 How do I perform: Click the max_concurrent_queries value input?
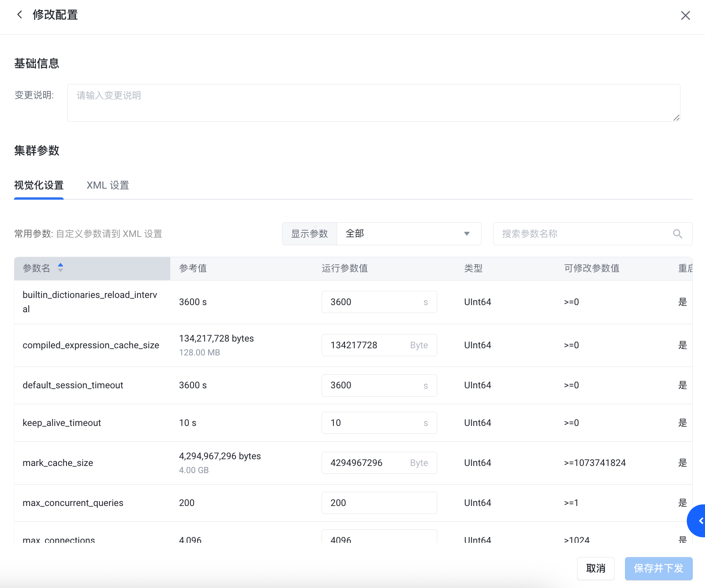(x=379, y=503)
